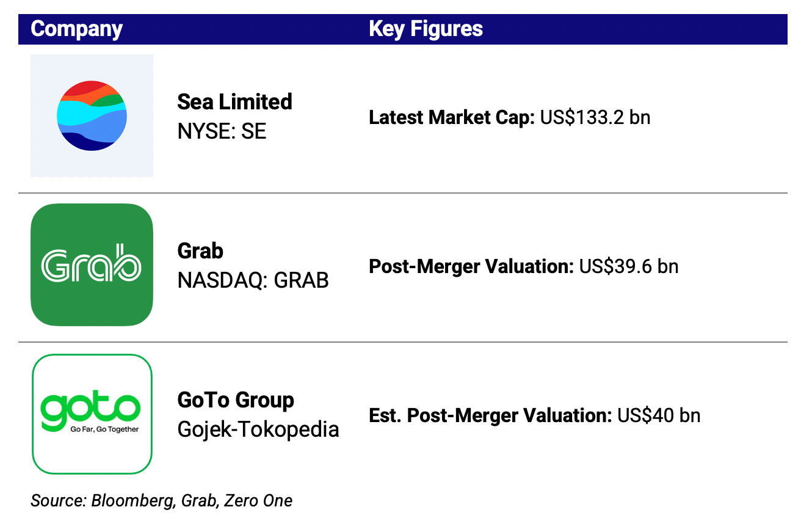Click the NASDAQ: GRAB ticker text
This screenshot has height=529, width=812.
coord(253,280)
